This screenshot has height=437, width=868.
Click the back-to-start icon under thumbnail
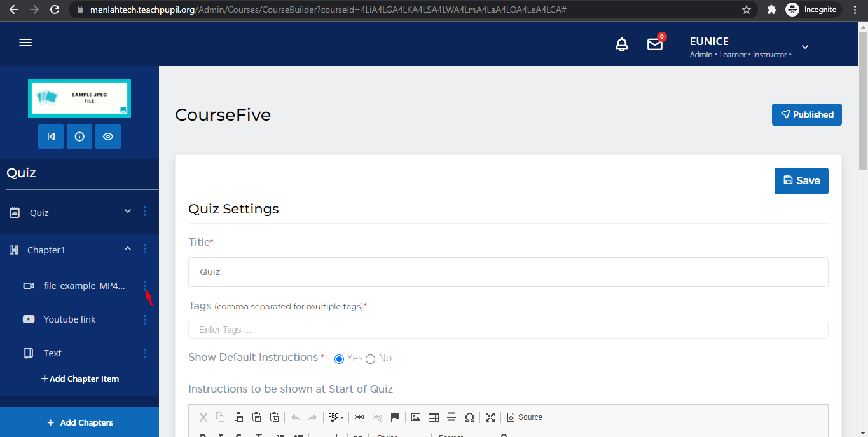pyautogui.click(x=51, y=137)
